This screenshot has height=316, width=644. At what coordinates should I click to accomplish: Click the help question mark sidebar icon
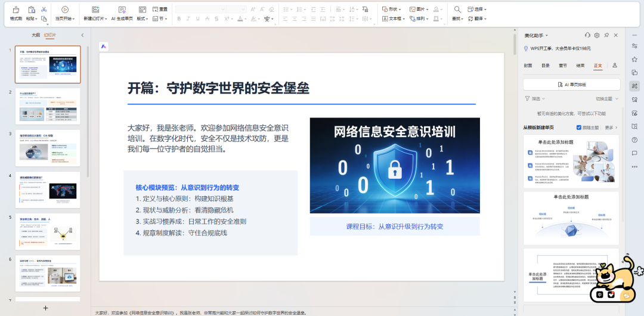click(x=634, y=140)
